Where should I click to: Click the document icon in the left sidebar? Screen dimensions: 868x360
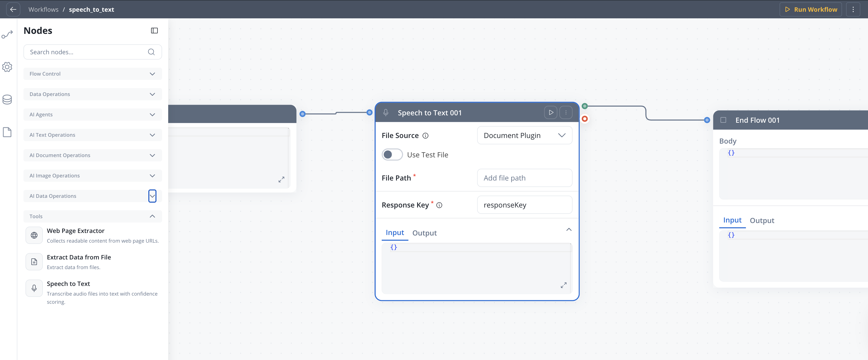[x=7, y=132]
